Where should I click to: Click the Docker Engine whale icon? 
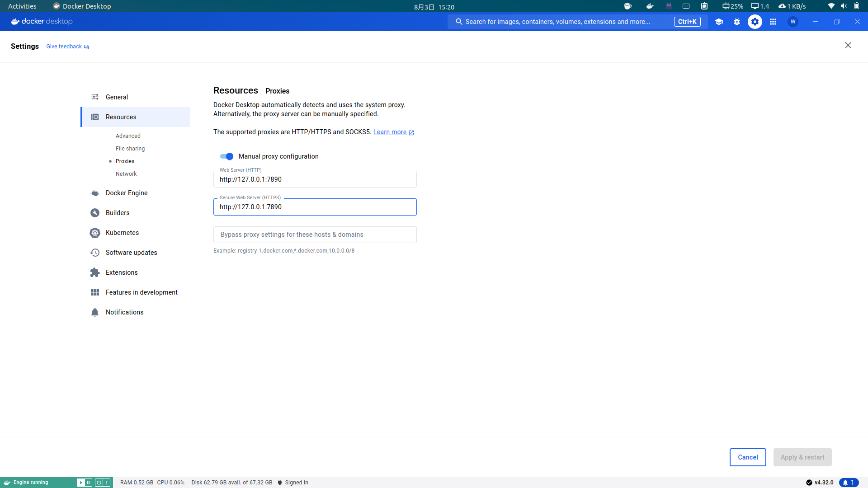tap(95, 193)
